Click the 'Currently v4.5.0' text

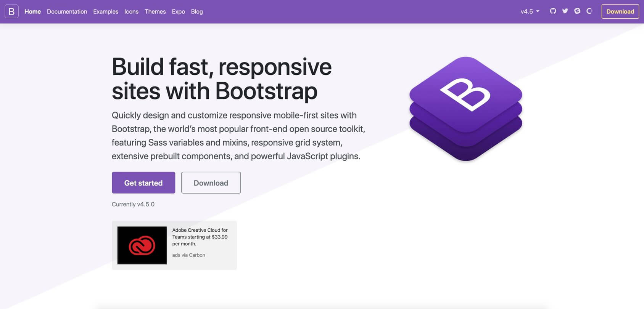(133, 204)
